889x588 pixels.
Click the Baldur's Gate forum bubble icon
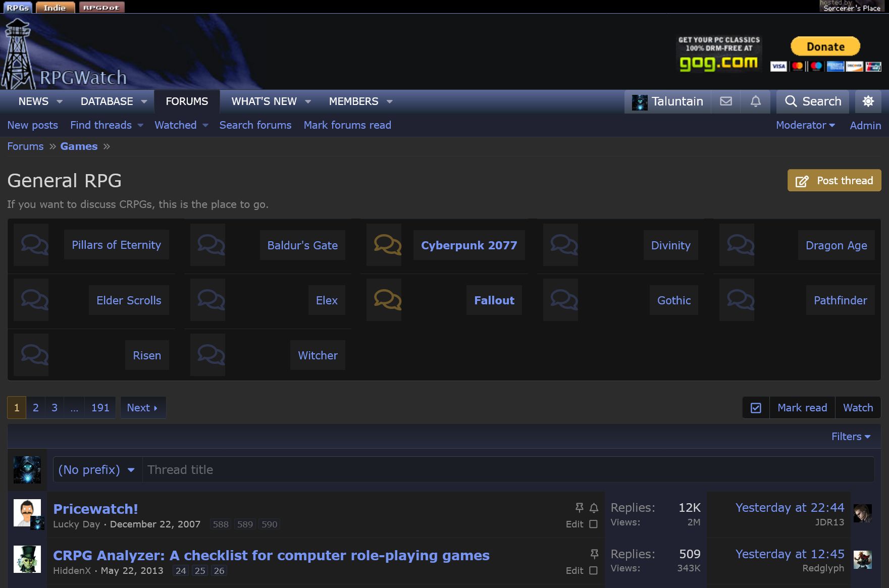[211, 245]
